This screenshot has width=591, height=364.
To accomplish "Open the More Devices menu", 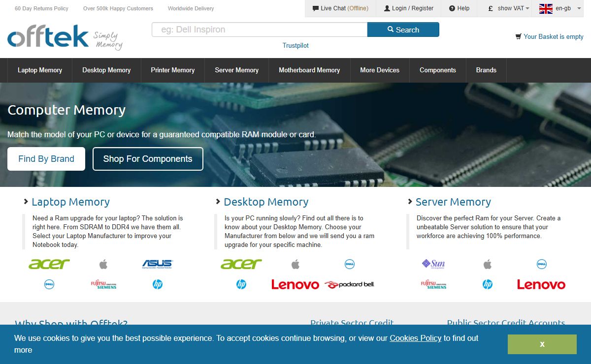I will (380, 70).
